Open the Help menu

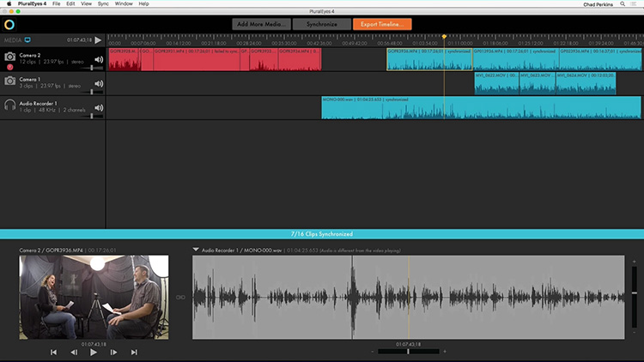pyautogui.click(x=143, y=3)
